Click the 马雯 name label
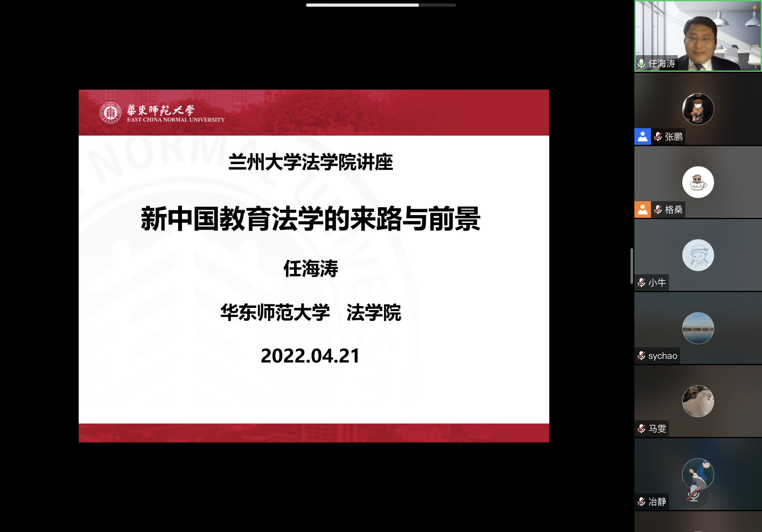Viewport: 762px width, 532px height. click(657, 429)
